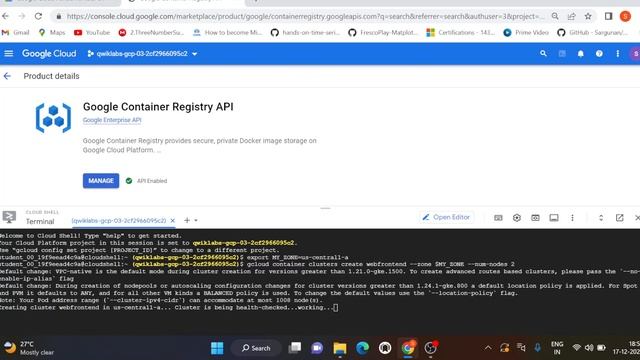Toggle Cloud Shell maximize/restore arrows
This screenshot has width=640, height=360.
601,218
